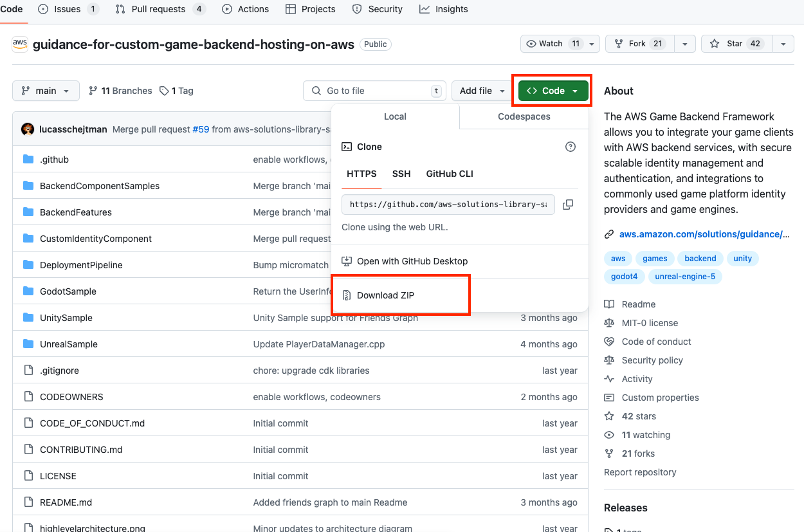804x532 pixels.
Task: Open the Add file dropdown
Action: [x=482, y=91]
